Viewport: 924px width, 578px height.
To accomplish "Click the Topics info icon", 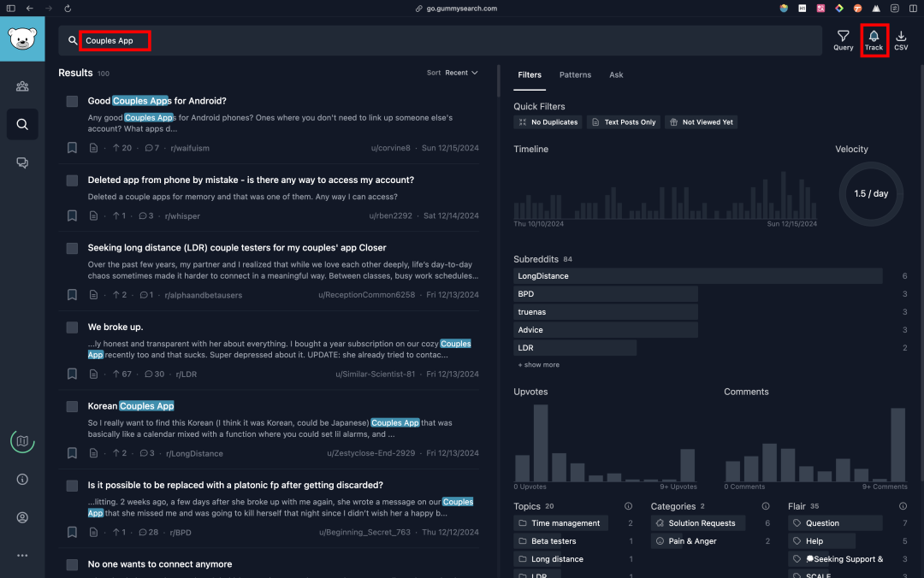I will click(628, 506).
